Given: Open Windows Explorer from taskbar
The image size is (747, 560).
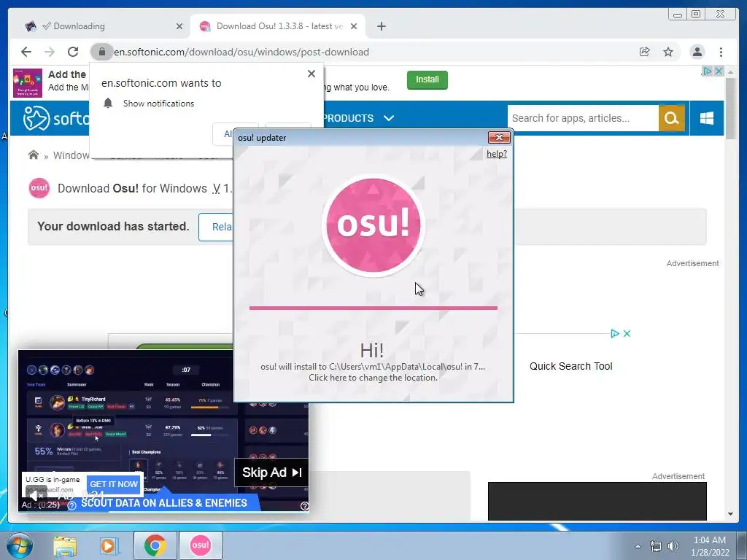Looking at the screenshot, I should click(x=65, y=545).
